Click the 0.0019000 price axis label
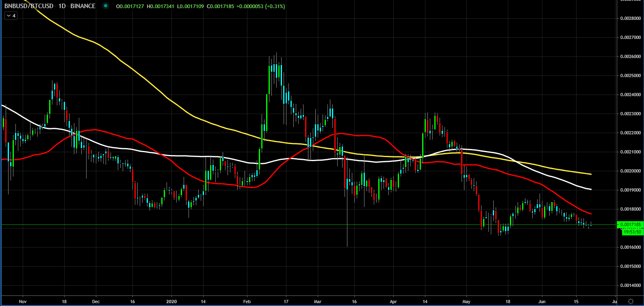Viewport: 644px width, 306px height. coord(631,190)
